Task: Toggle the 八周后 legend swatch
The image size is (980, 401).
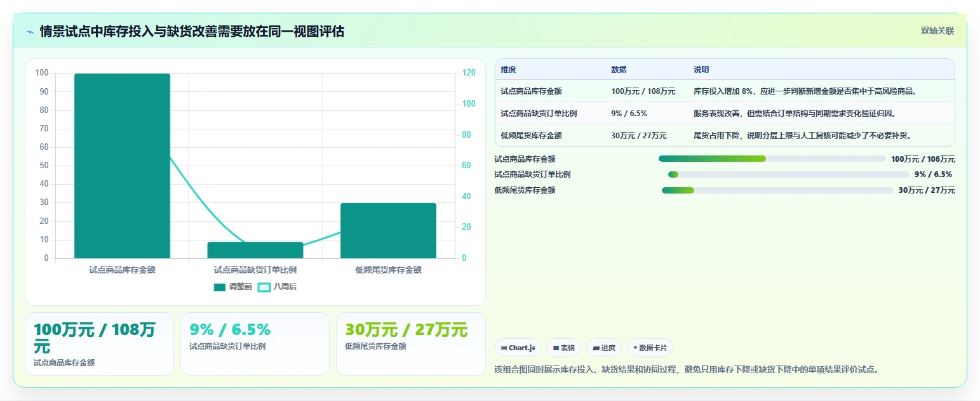Action: (264, 287)
